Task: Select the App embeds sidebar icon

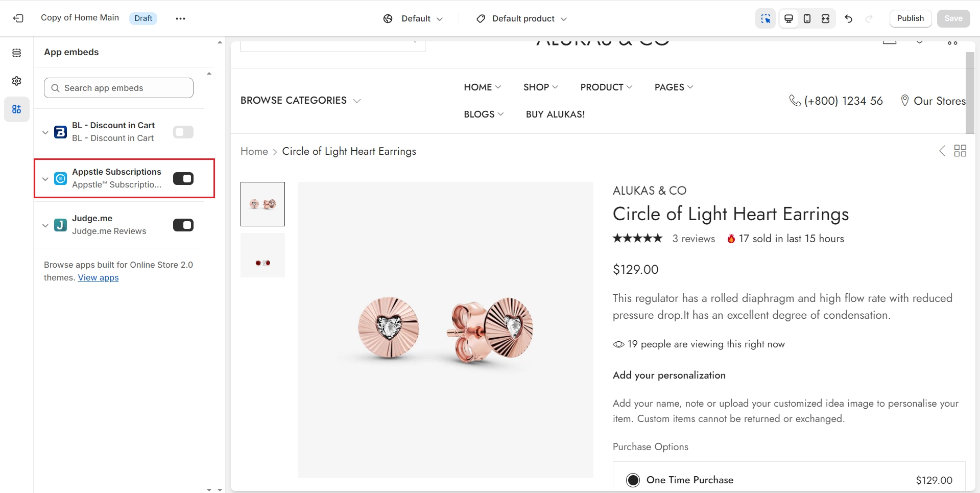Action: point(17,109)
